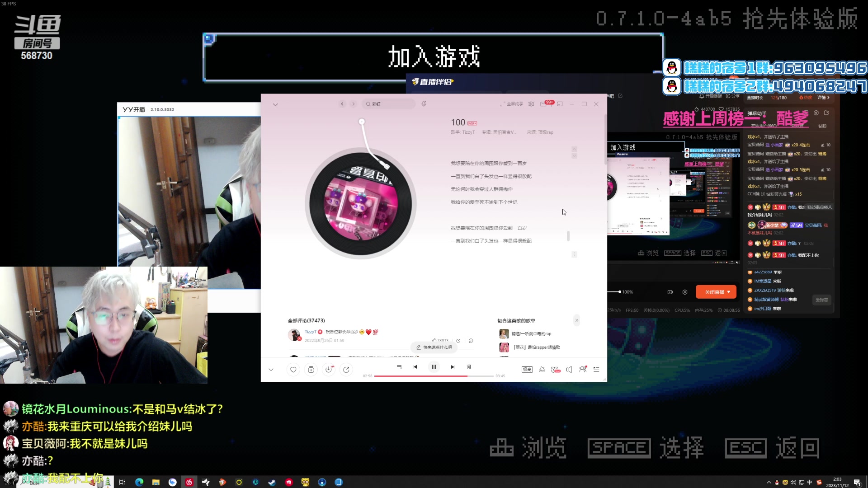Click the spinning vinyl album cover
Viewport: 868px width, 488px height.
point(361,203)
